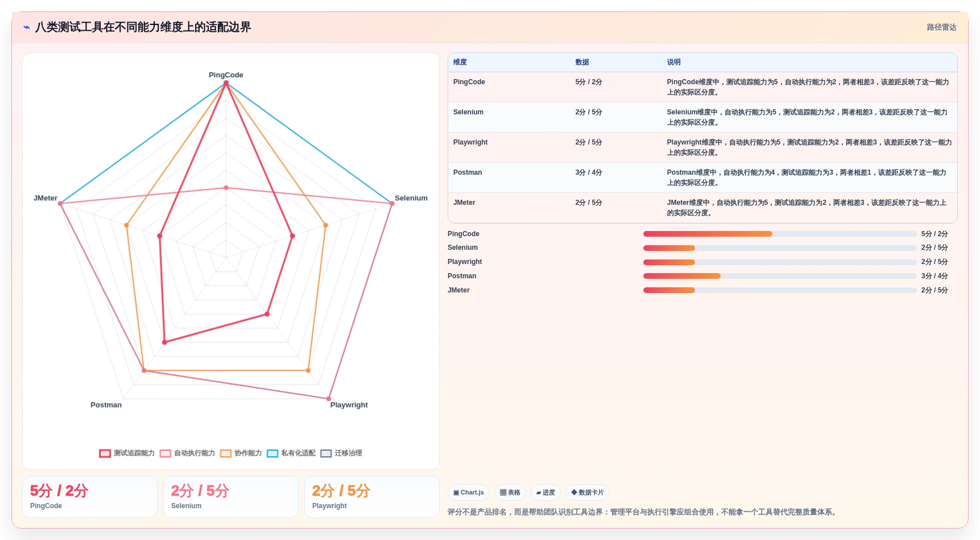Click the 数据 column header
This screenshot has height=540, width=980.
tap(582, 63)
